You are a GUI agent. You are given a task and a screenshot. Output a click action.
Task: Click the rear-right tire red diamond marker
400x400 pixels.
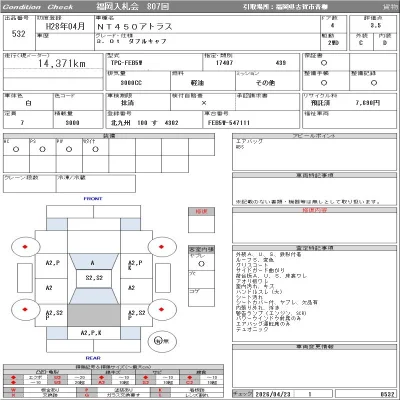[162, 309]
